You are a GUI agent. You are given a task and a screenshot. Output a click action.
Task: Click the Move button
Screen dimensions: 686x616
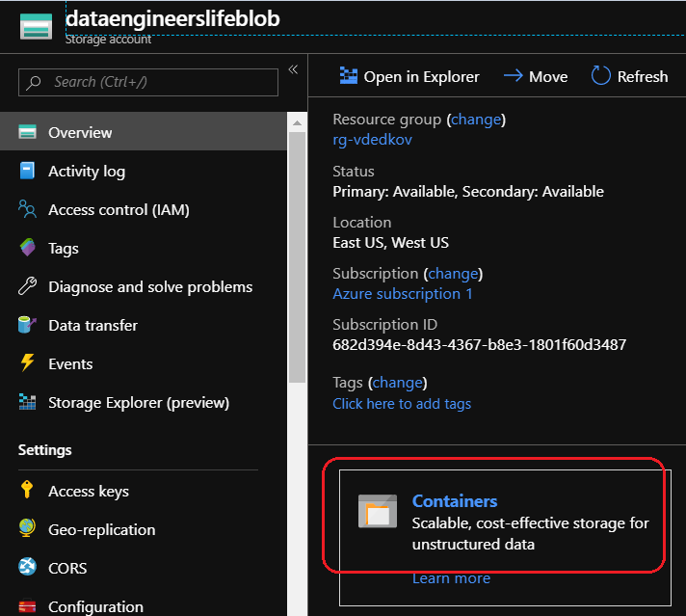point(536,76)
